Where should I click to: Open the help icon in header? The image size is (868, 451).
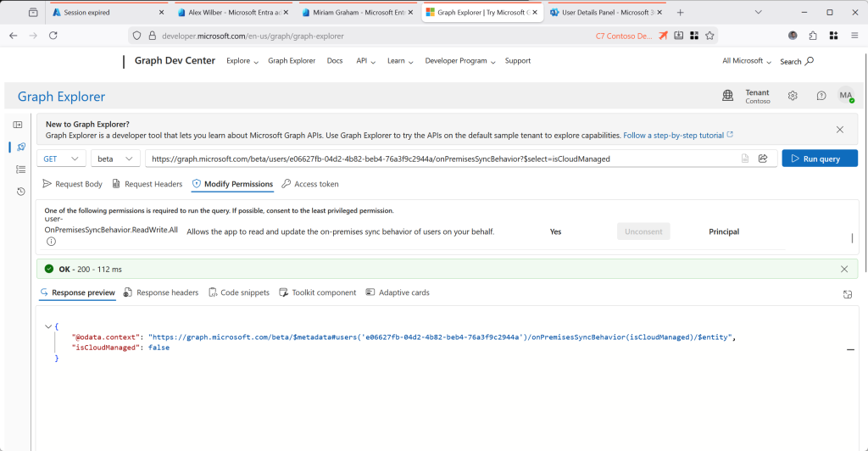pyautogui.click(x=821, y=96)
